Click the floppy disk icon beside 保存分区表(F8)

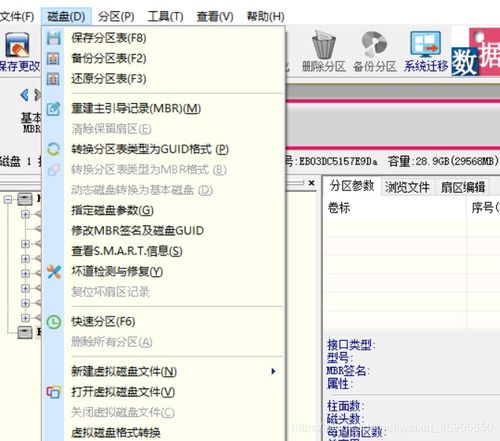coord(53,38)
